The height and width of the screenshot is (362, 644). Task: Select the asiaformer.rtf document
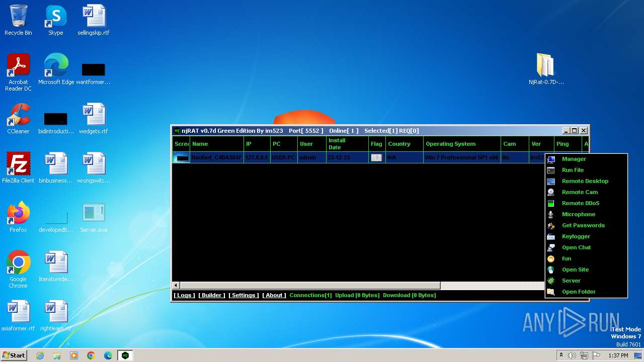(18, 316)
